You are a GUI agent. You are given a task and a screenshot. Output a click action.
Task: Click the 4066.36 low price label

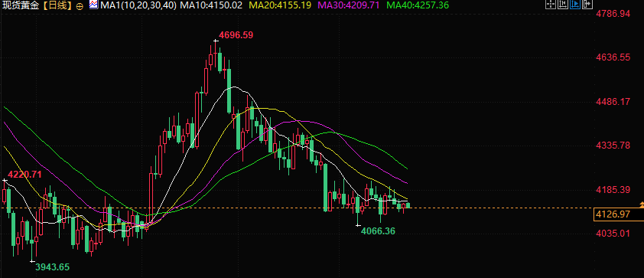378,231
